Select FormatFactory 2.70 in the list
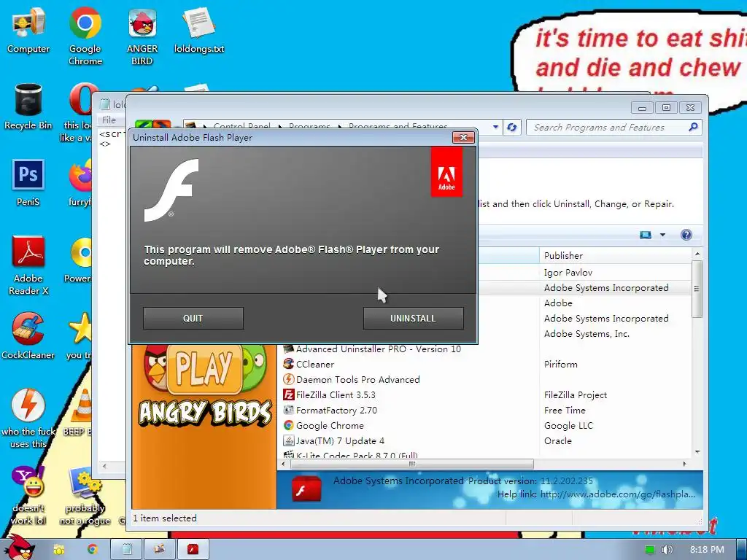 point(336,410)
